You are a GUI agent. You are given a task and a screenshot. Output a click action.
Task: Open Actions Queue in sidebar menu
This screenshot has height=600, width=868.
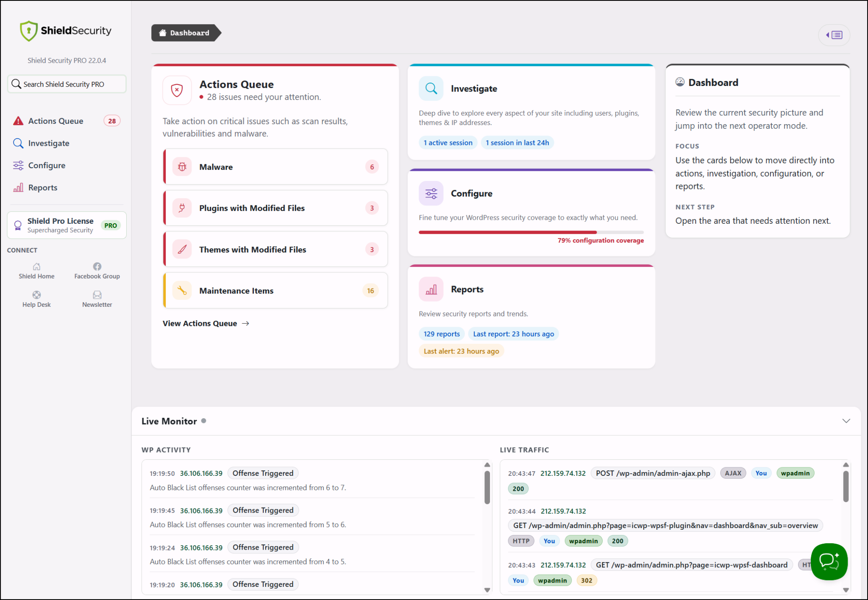click(x=67, y=121)
